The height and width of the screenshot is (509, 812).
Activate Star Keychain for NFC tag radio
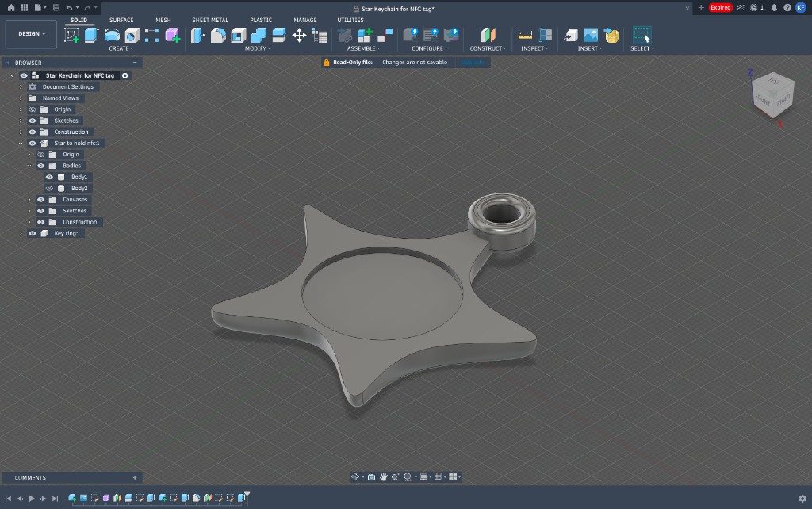(124, 75)
